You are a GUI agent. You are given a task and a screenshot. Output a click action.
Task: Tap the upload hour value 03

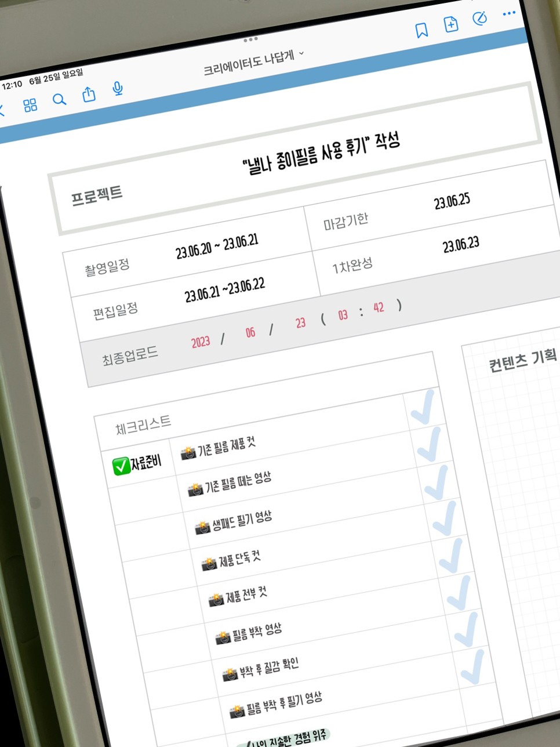(x=343, y=315)
